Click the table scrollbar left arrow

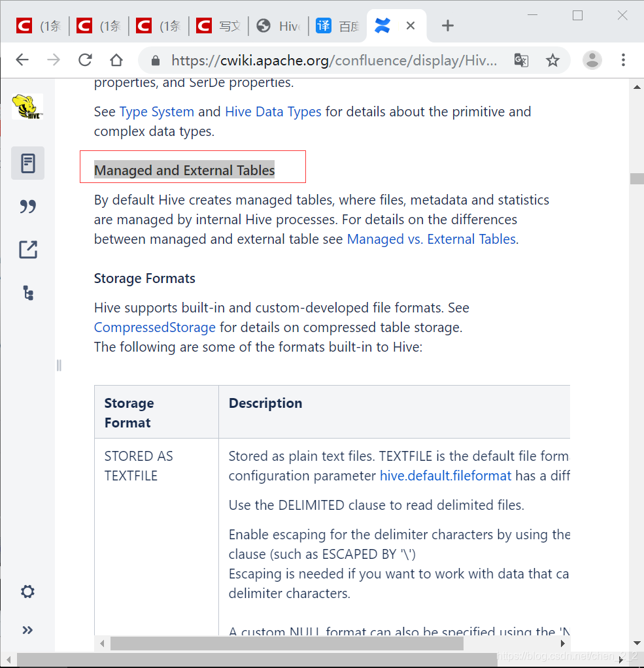click(102, 643)
